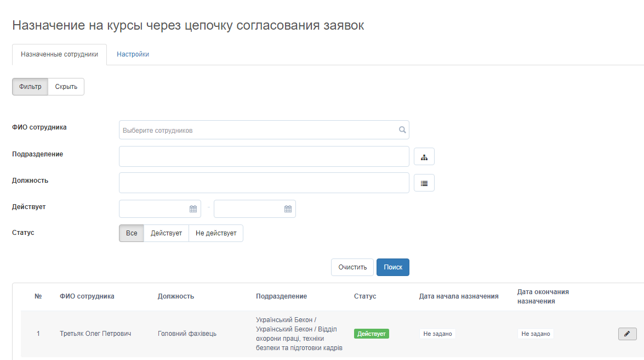Click Статус column header
This screenshot has height=360, width=644.
tap(365, 296)
